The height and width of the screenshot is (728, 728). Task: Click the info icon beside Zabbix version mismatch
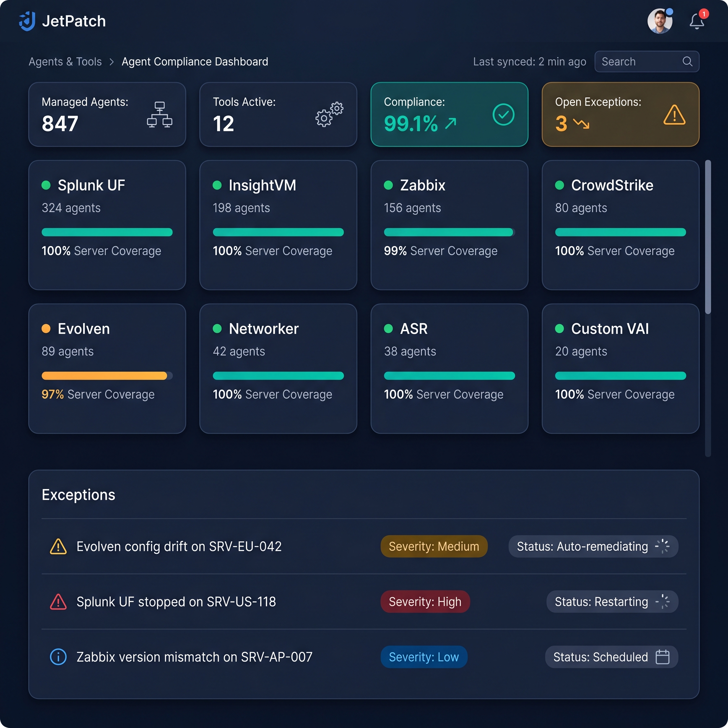click(x=58, y=657)
